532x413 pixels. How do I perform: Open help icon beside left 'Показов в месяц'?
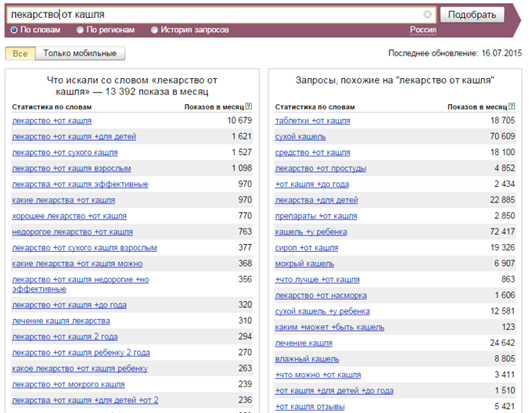[x=249, y=106]
